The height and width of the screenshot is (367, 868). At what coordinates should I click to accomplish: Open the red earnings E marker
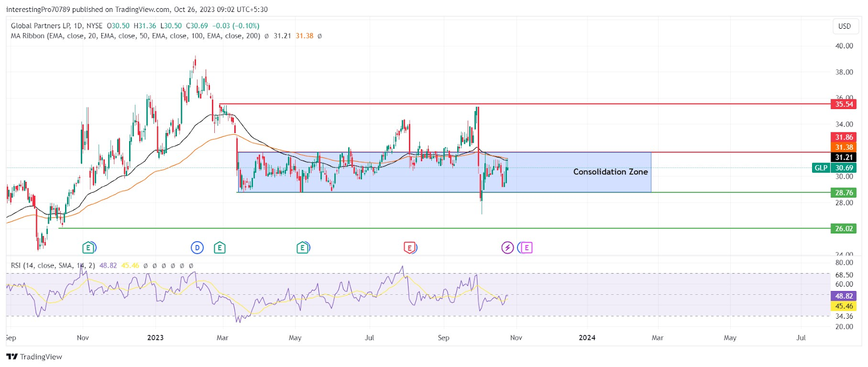click(410, 248)
